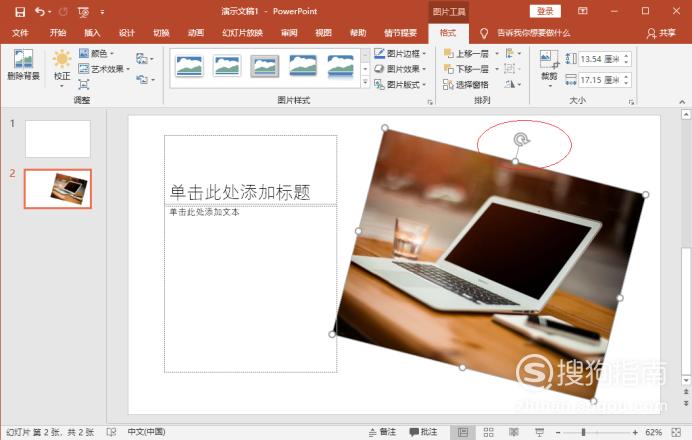The height and width of the screenshot is (440, 692).
Task: Click the title placeholder 单击此处添加标题
Action: tap(241, 192)
